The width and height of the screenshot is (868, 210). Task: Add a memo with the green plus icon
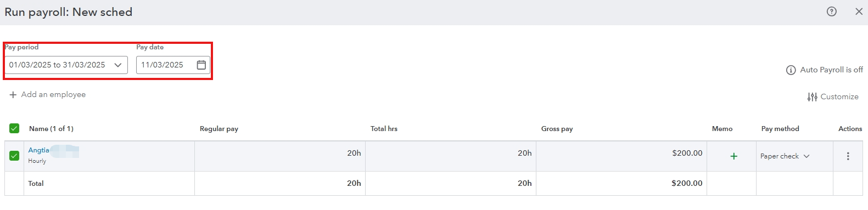click(x=733, y=156)
